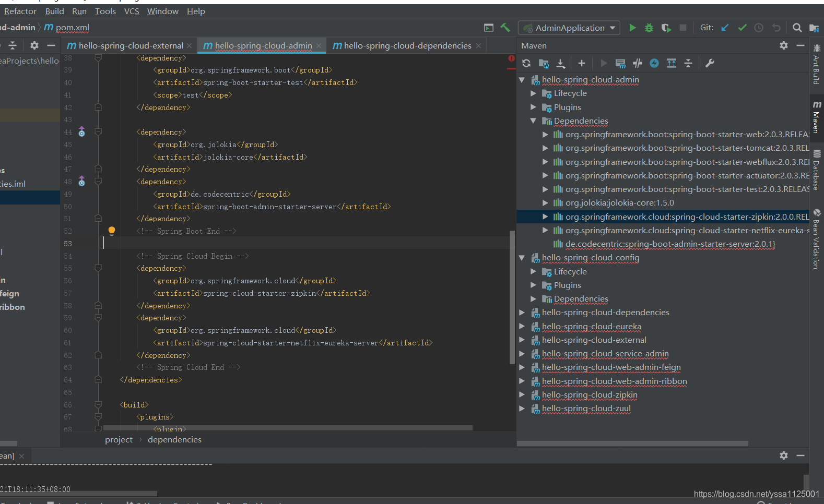Select de.codecentric spring-boot-admin-starter-server dependency
Image resolution: width=824 pixels, height=504 pixels.
[x=670, y=244]
